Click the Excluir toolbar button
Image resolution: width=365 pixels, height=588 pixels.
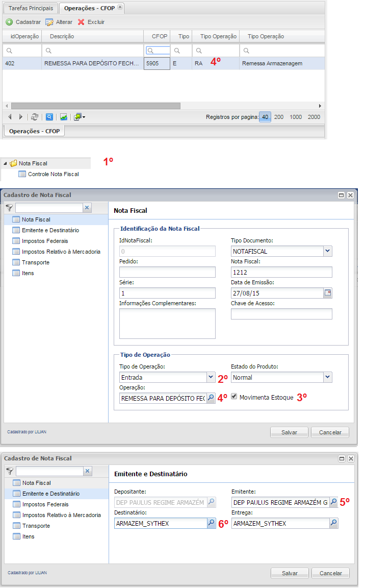(x=91, y=22)
